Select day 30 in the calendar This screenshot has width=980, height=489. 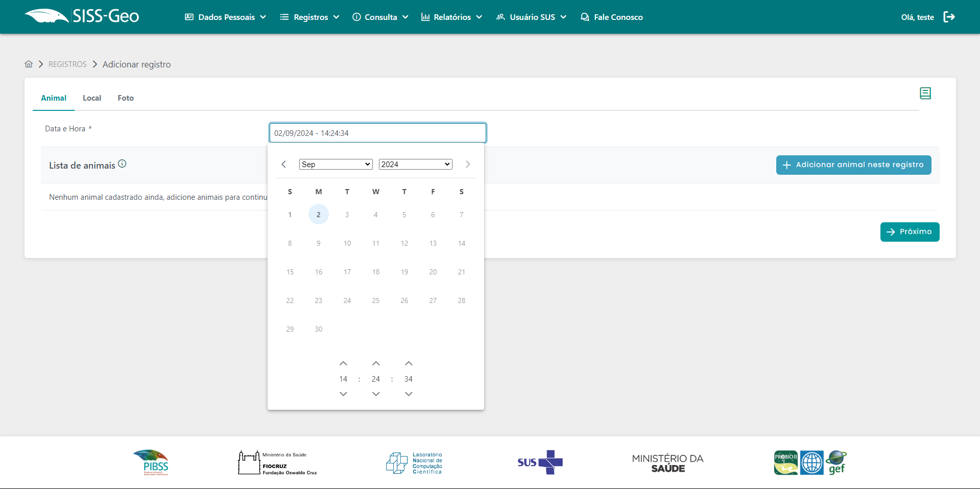coord(319,329)
